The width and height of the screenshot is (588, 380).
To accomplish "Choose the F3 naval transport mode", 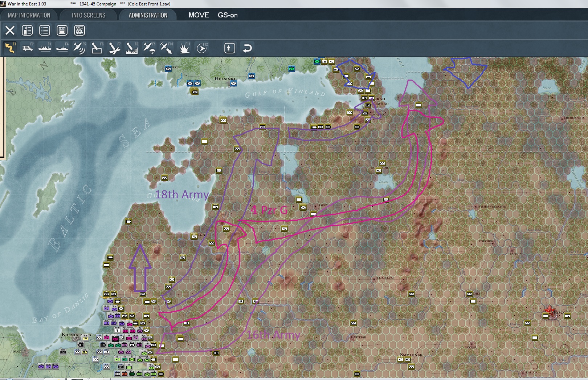I will [x=45, y=48].
